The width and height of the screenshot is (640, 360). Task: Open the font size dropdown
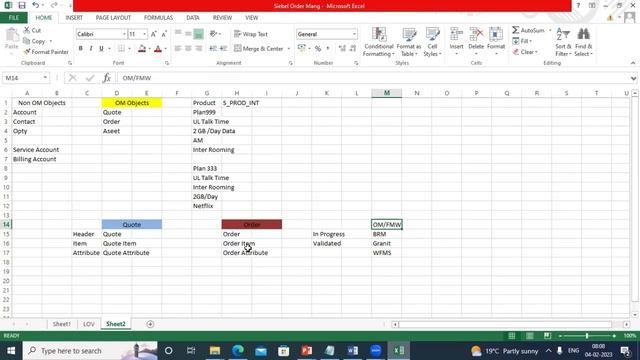coord(144,34)
